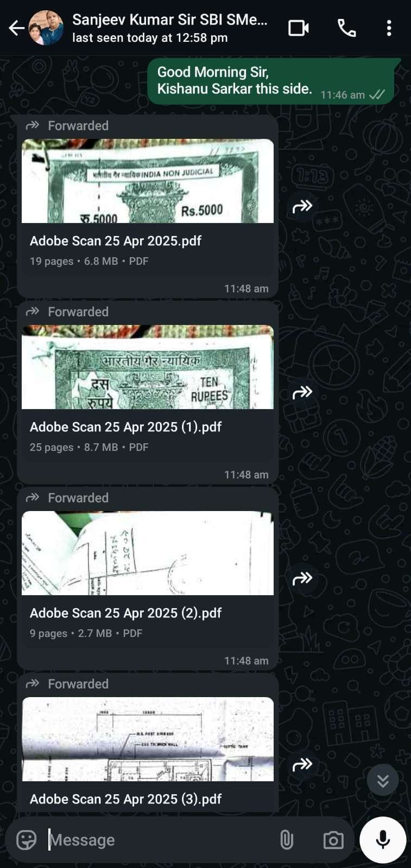The height and width of the screenshot is (868, 411).
Task: Open the camera from message bar
Action: (x=333, y=840)
